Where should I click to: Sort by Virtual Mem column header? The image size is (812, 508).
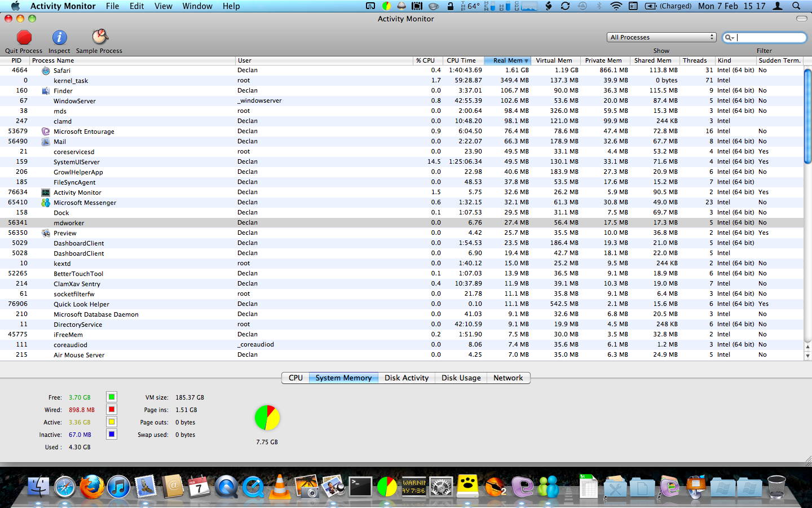pyautogui.click(x=555, y=60)
